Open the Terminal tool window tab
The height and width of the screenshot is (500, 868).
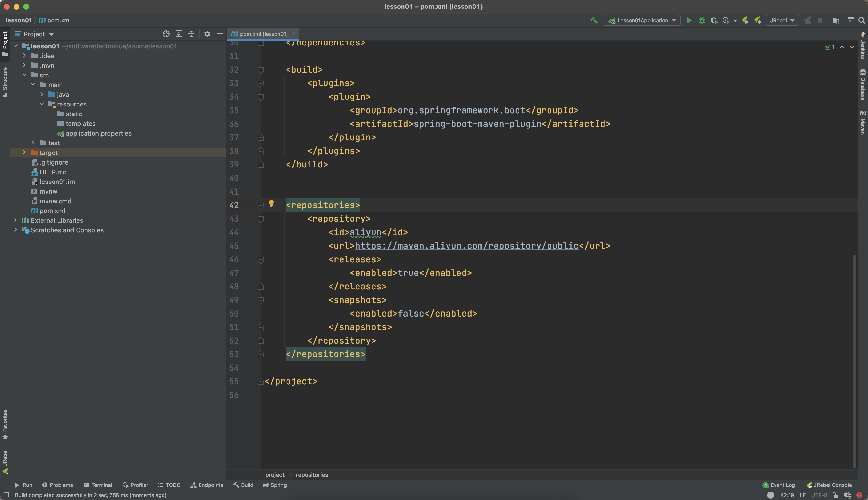(98, 485)
